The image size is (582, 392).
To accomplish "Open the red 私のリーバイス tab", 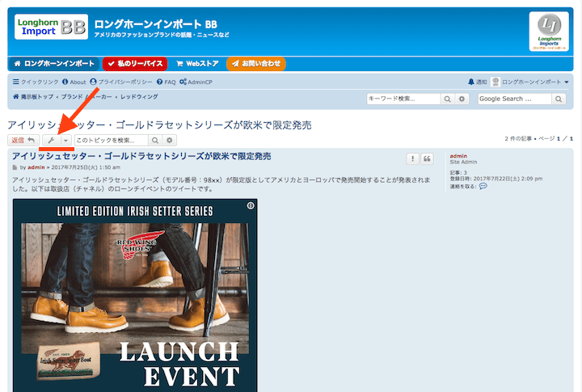I will (135, 64).
